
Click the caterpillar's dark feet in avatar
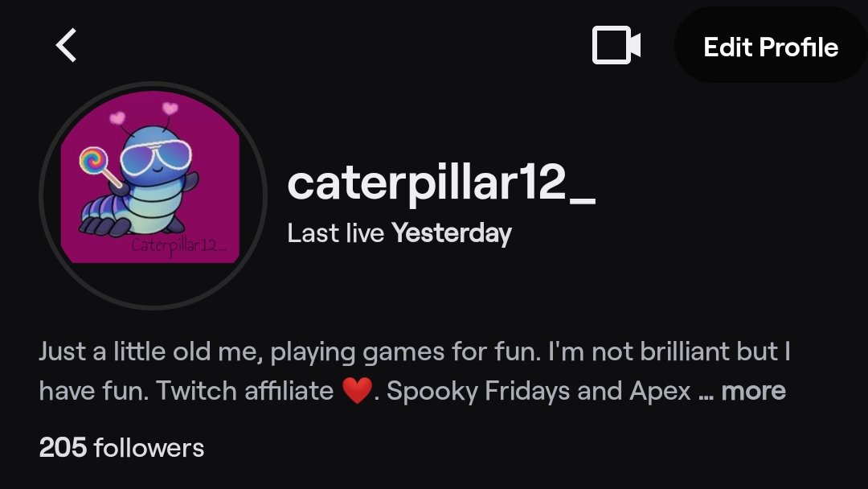(105, 226)
